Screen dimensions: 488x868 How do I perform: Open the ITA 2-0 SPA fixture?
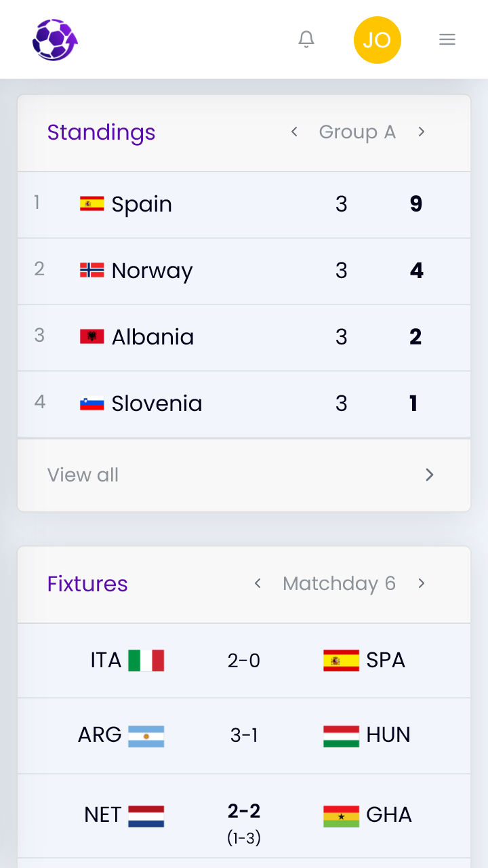pyautogui.click(x=244, y=660)
